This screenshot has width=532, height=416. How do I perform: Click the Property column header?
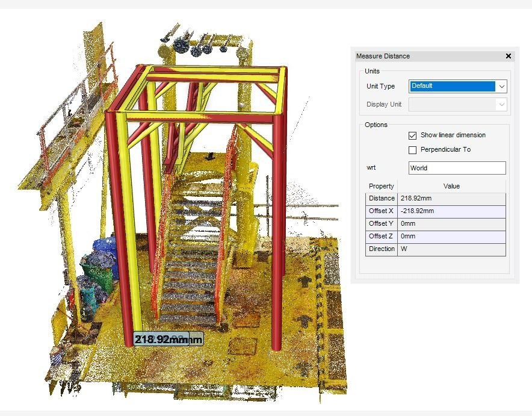381,186
